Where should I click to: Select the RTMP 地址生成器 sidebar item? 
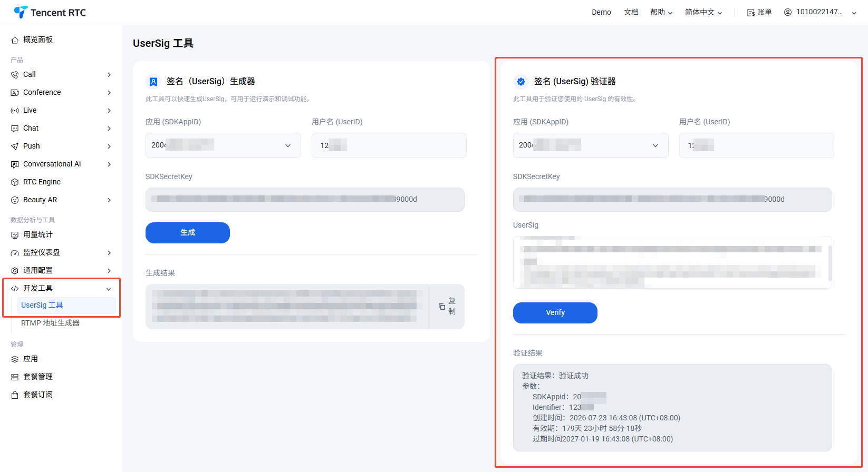(50, 323)
